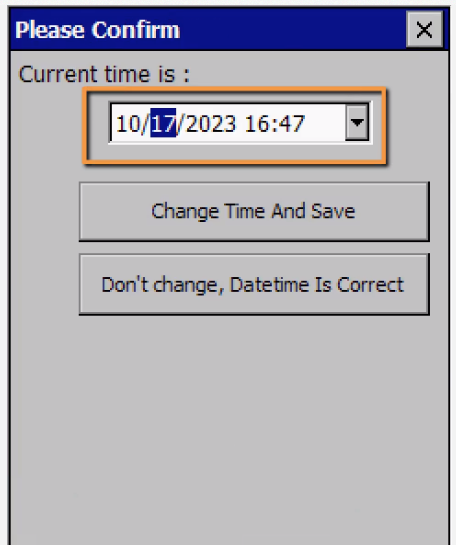This screenshot has height=545, width=456.
Task: Select the hour value 16
Action: click(x=256, y=124)
